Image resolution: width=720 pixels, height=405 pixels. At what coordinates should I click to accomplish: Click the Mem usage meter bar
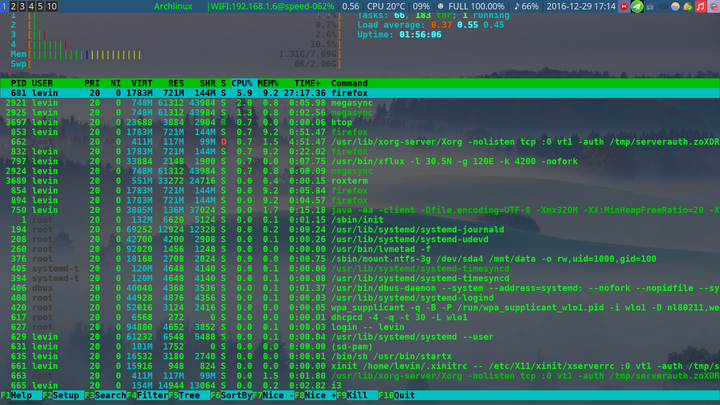(175, 55)
